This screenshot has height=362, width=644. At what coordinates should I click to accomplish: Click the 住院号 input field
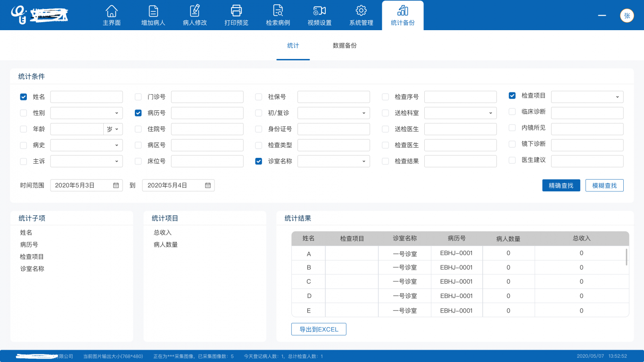tap(207, 129)
